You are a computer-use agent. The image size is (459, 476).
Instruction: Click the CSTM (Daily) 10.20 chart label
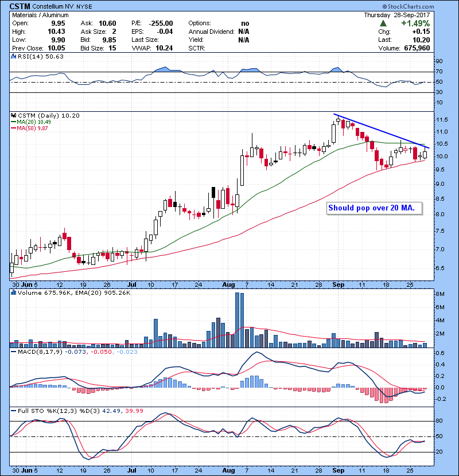point(49,116)
